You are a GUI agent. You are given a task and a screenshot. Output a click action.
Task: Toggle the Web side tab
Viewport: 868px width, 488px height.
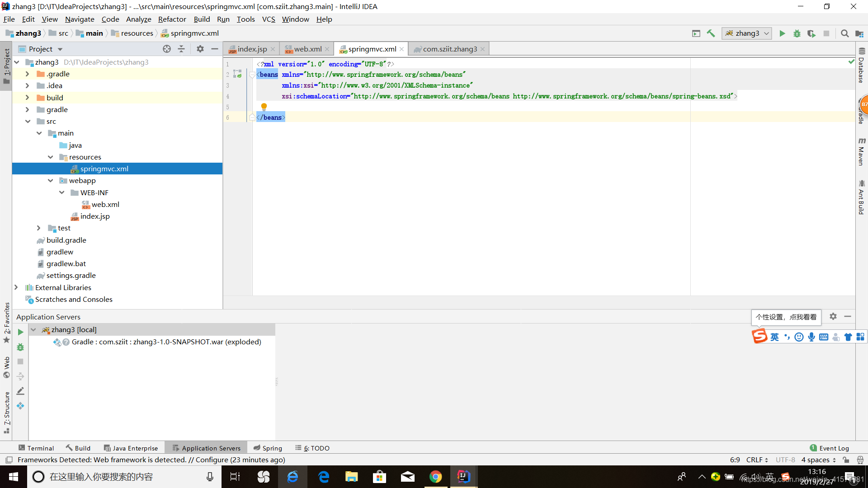click(6, 367)
